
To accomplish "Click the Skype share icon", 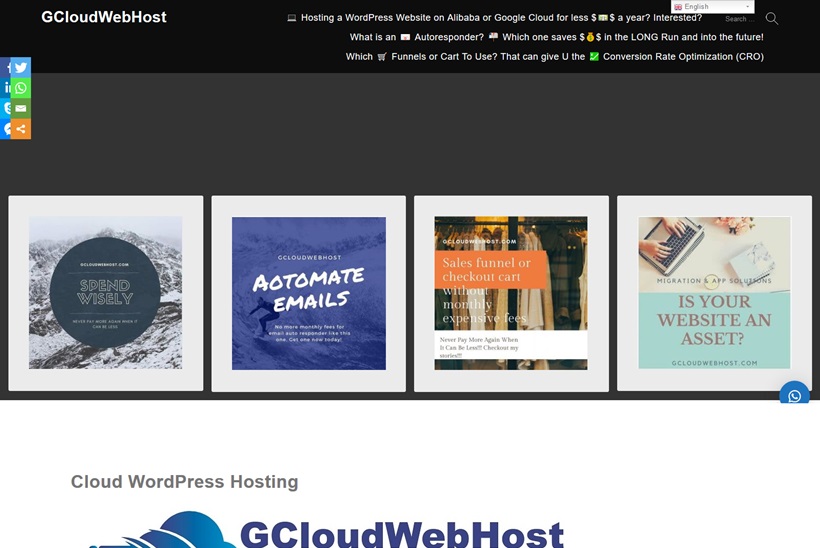I will [5, 108].
